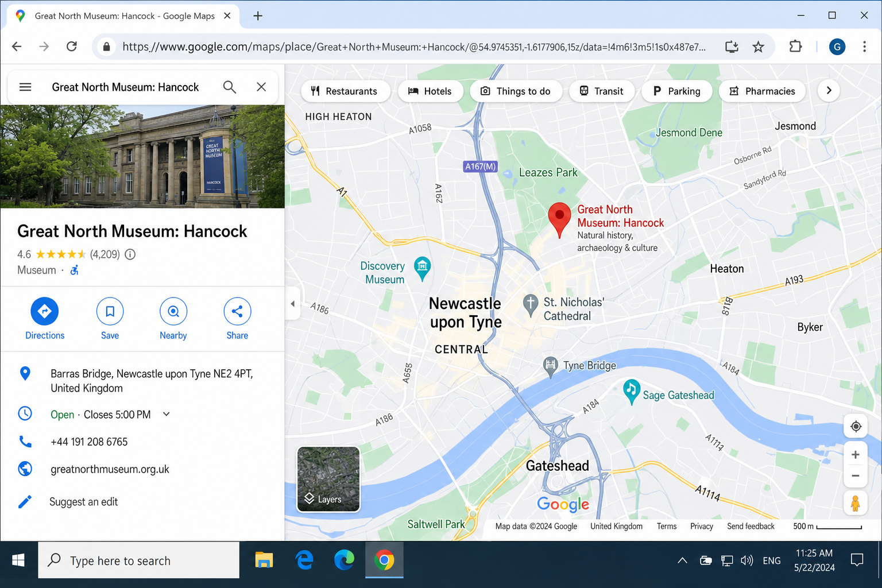Click the install app icon in address bar
This screenshot has width=882, height=588.
(x=732, y=47)
